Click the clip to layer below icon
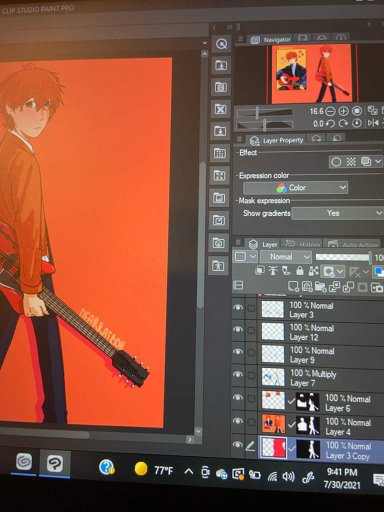Viewport: 384px width, 512px height. point(260,271)
